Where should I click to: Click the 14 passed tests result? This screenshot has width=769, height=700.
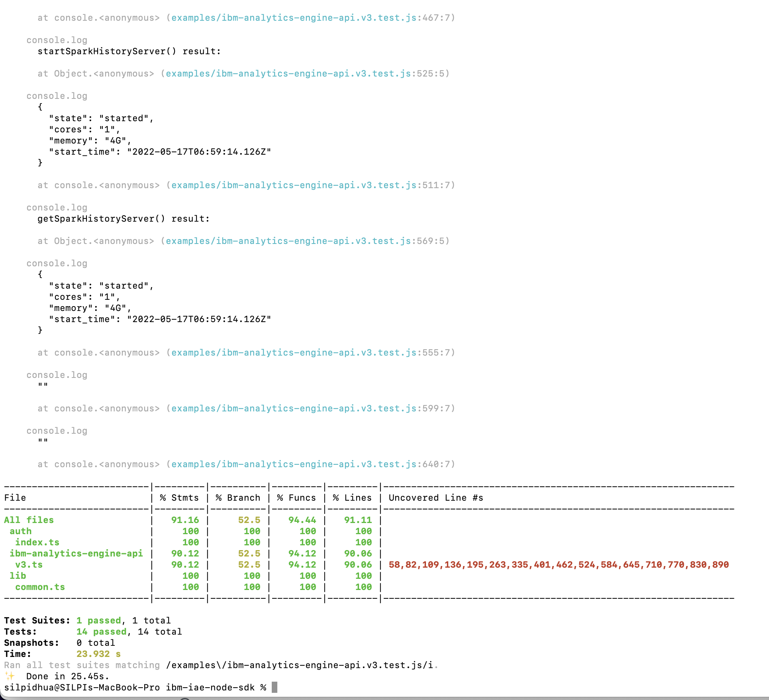(x=101, y=632)
